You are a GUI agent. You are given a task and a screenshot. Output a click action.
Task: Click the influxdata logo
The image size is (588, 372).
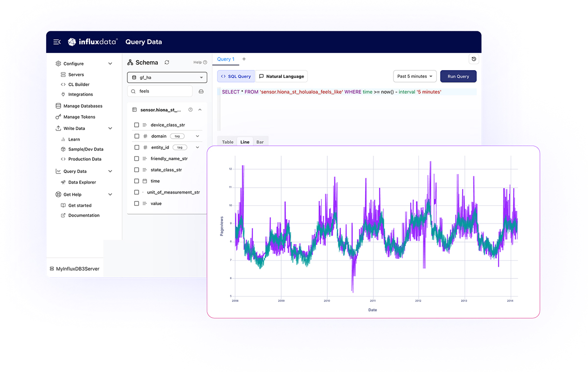pyautogui.click(x=93, y=42)
